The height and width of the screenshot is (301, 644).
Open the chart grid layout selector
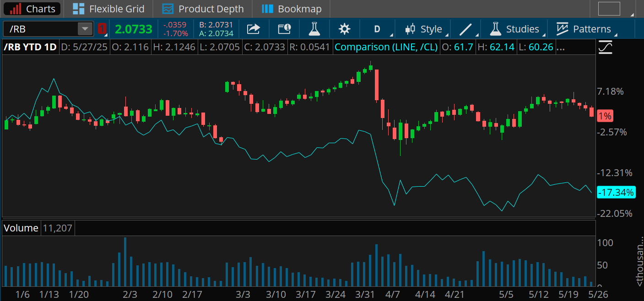(609, 9)
